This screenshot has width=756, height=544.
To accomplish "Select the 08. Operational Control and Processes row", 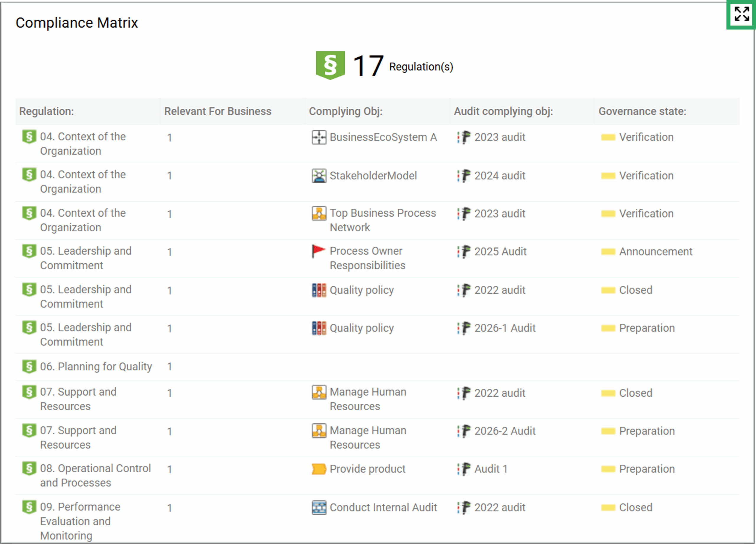I will 96,476.
